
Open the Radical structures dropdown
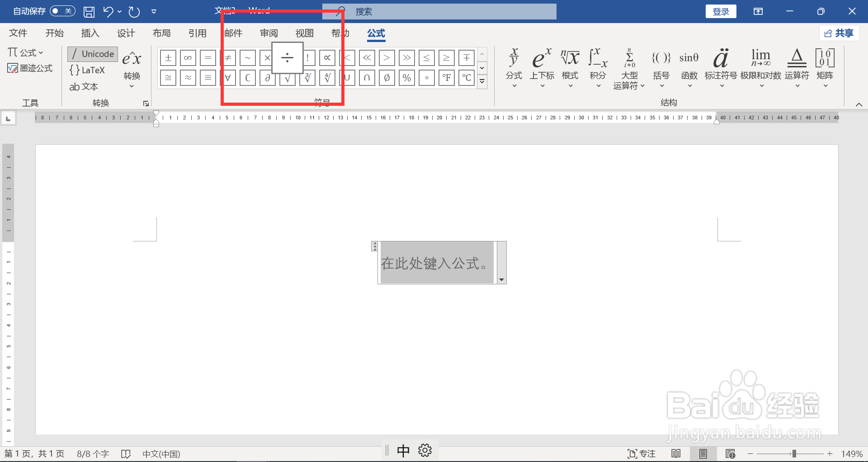coord(570,68)
